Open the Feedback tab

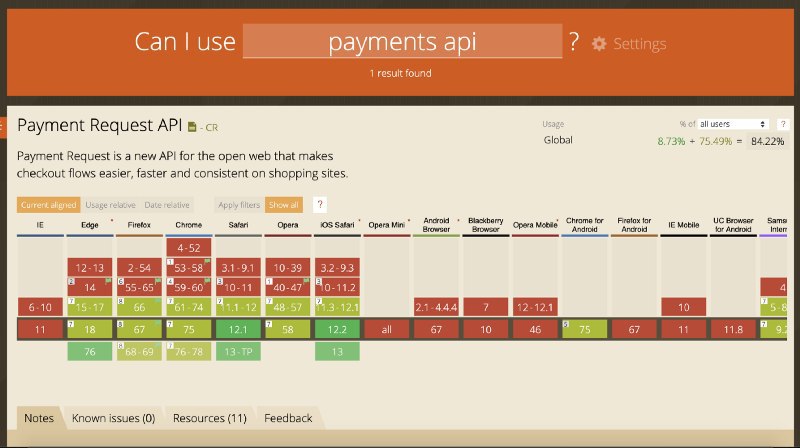288,418
